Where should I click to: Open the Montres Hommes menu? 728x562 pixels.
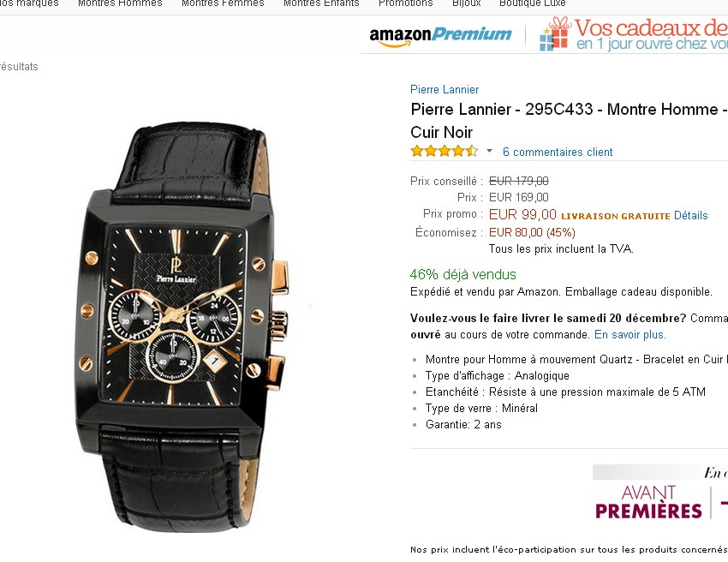click(120, 3)
